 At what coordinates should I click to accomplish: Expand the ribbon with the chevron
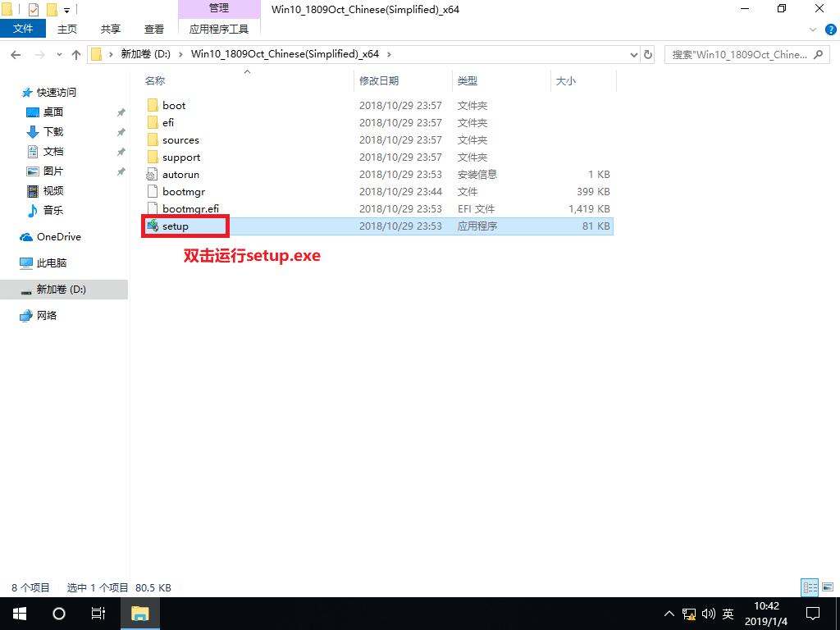[813, 30]
